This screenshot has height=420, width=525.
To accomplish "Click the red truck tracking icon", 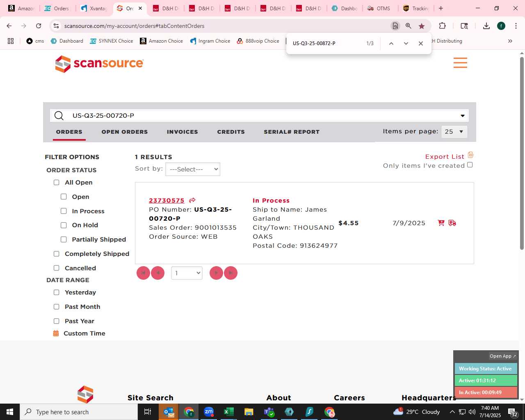I will point(452,223).
